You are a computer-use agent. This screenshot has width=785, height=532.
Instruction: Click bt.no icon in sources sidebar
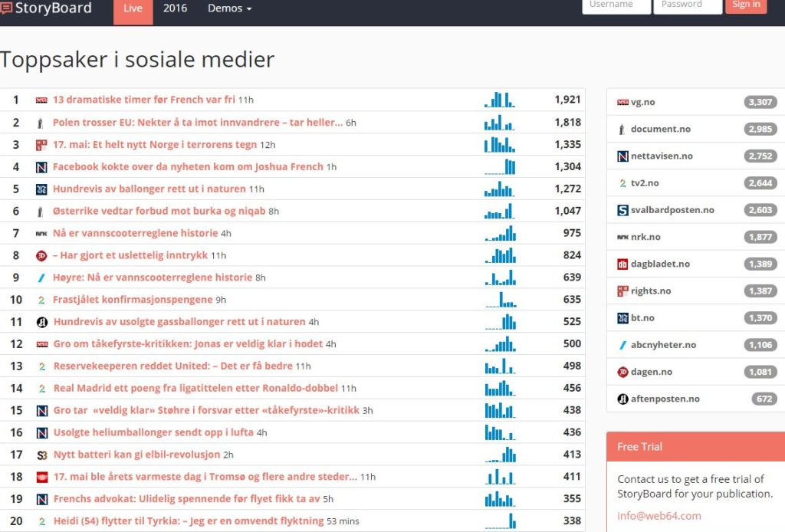click(622, 318)
